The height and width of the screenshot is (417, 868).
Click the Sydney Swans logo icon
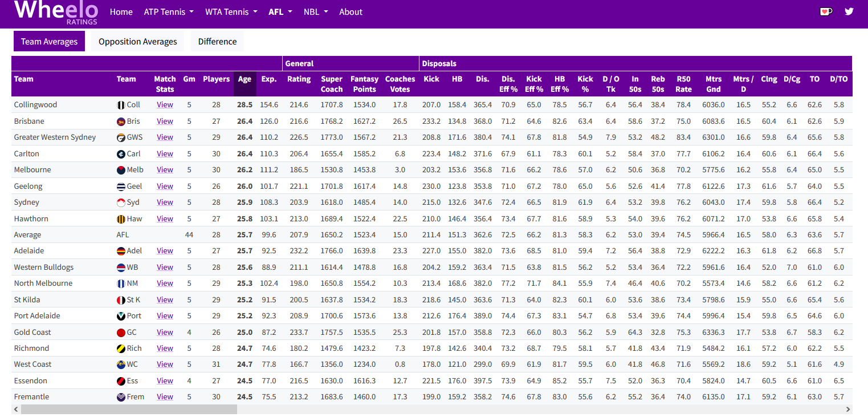(x=121, y=203)
